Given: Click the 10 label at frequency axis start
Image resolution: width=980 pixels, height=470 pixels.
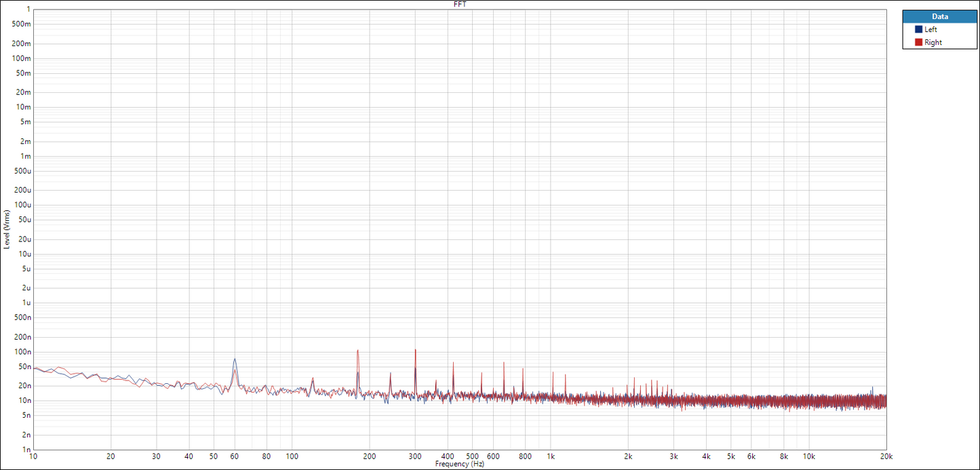Looking at the screenshot, I should tap(34, 456).
